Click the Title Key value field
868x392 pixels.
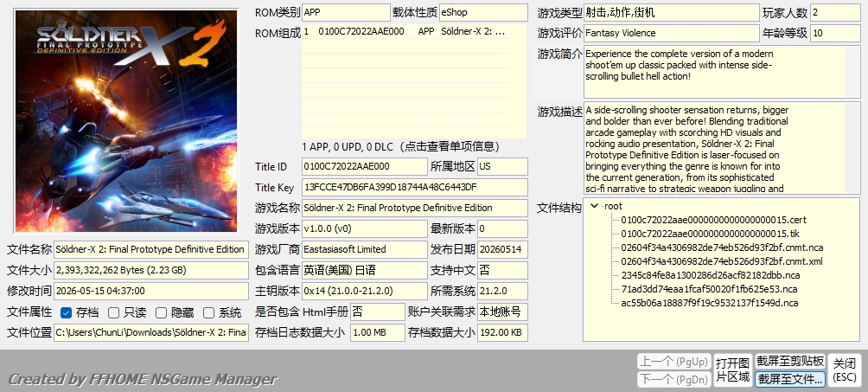415,188
